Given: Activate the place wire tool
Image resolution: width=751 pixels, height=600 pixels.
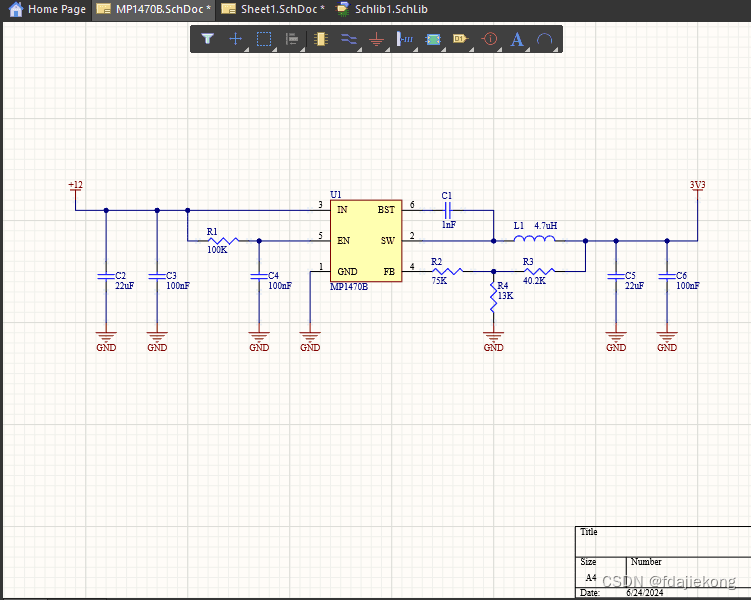Looking at the screenshot, I should click(x=349, y=39).
